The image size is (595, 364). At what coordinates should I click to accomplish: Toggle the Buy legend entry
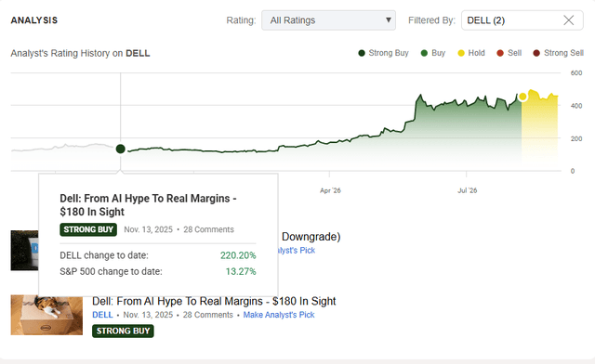433,53
